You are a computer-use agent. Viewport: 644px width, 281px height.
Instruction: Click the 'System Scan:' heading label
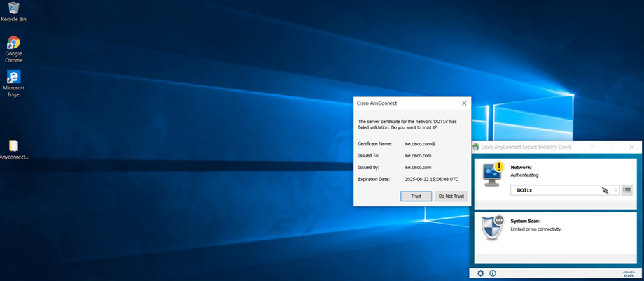point(526,221)
